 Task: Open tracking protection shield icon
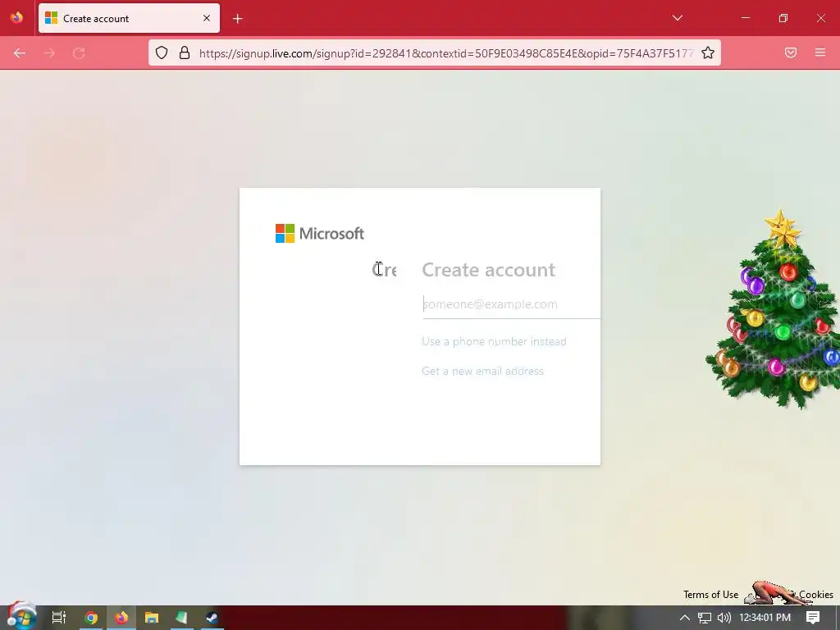(162, 52)
